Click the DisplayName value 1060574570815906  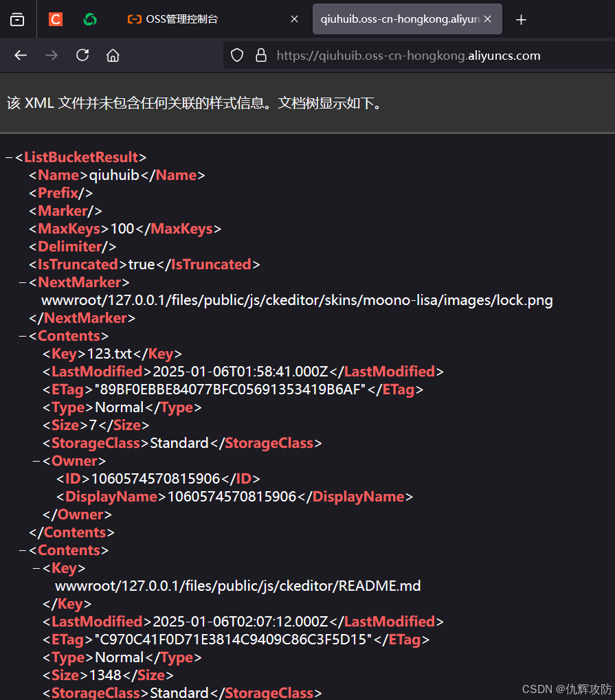pyautogui.click(x=232, y=497)
